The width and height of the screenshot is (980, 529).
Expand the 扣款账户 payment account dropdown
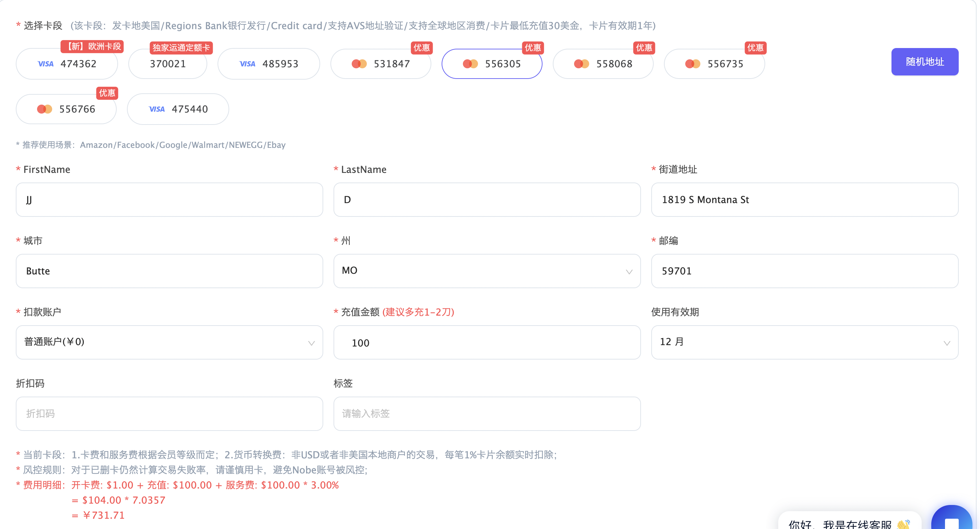coord(169,342)
